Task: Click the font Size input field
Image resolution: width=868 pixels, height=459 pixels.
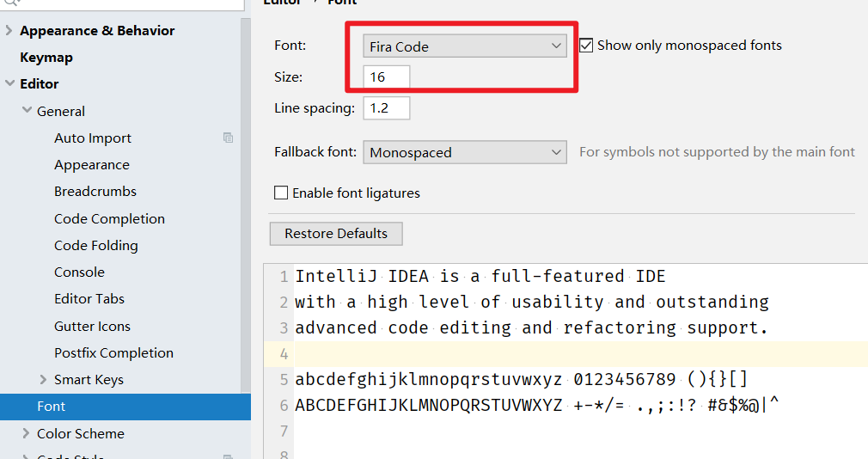Action: pos(387,77)
